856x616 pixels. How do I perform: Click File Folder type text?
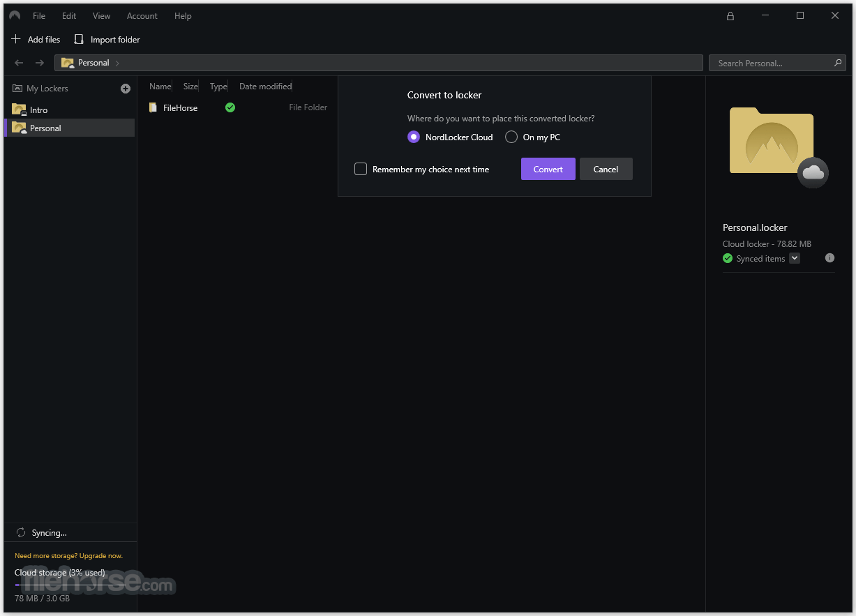click(x=308, y=107)
